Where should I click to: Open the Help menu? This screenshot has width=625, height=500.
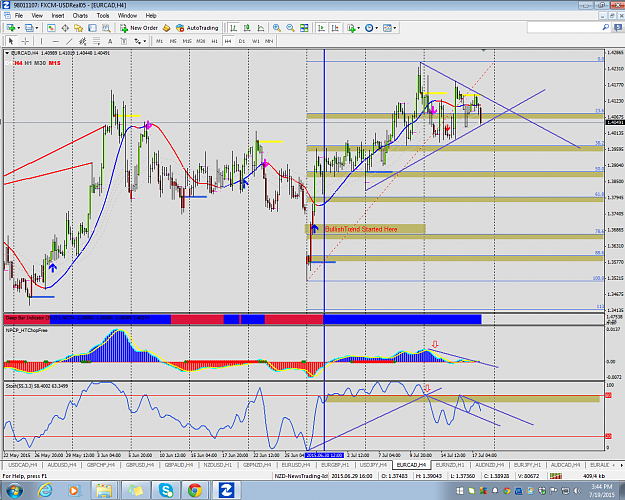tap(151, 16)
